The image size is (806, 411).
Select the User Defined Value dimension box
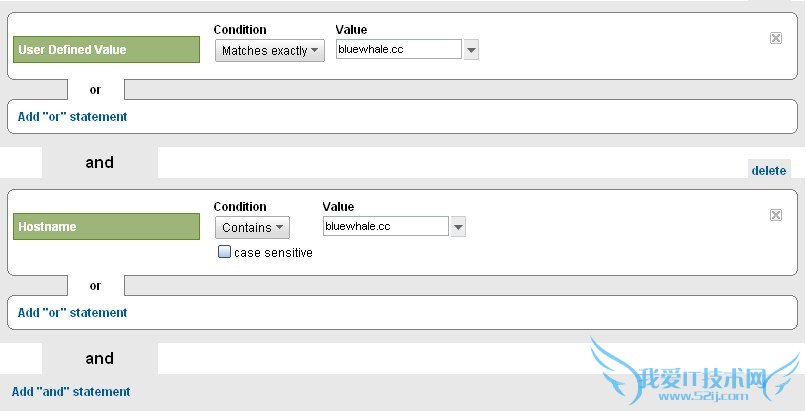point(109,50)
